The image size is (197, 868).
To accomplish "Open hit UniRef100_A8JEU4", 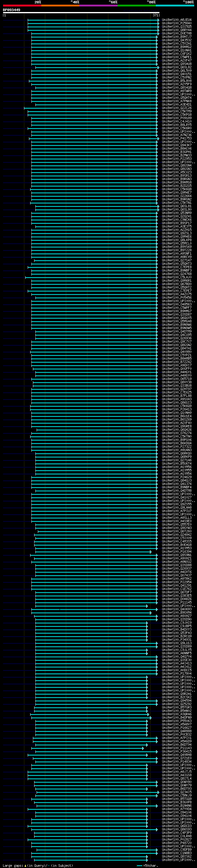I will (x=177, y=20).
